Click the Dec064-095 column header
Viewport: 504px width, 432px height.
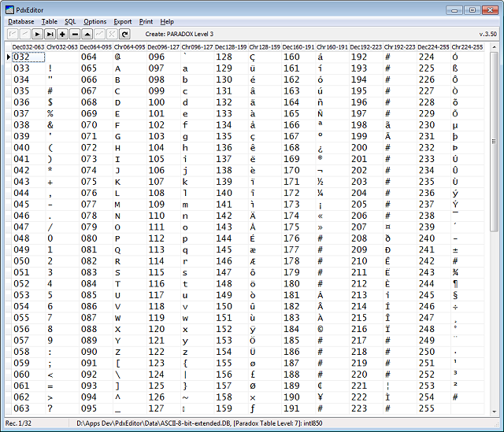pos(96,47)
